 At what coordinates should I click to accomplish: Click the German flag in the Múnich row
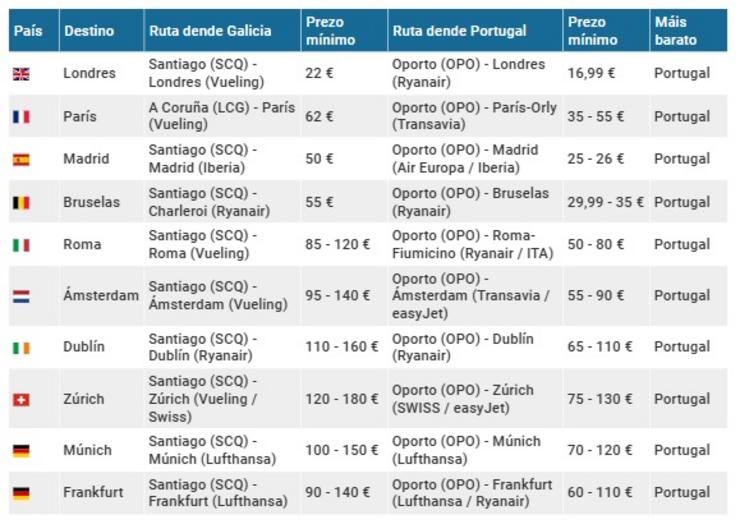coord(21,450)
